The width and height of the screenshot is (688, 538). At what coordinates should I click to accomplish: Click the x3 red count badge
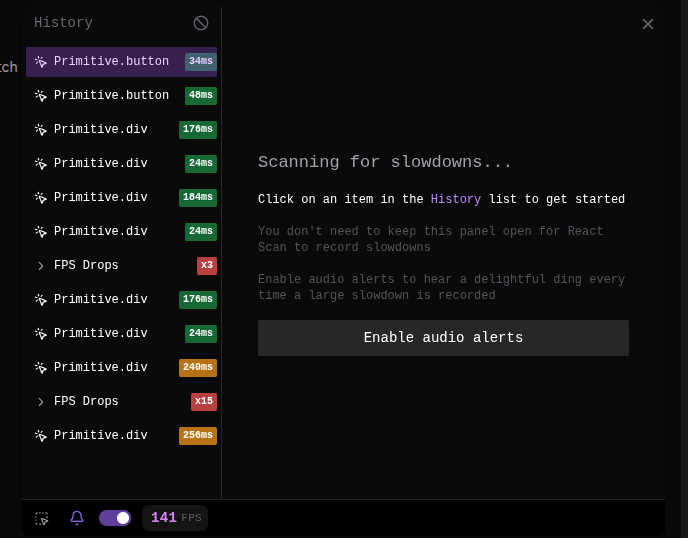pos(207,265)
